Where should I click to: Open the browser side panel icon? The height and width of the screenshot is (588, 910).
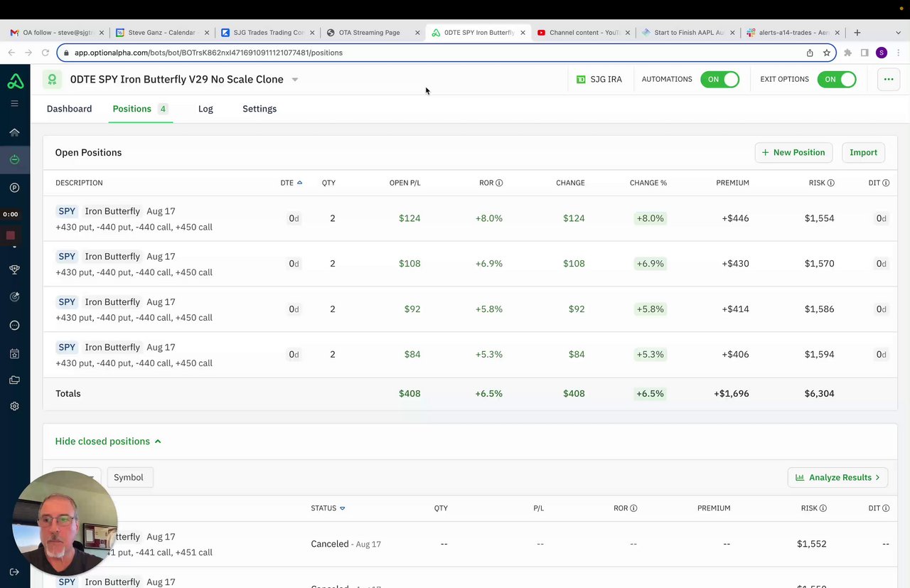[x=864, y=53]
